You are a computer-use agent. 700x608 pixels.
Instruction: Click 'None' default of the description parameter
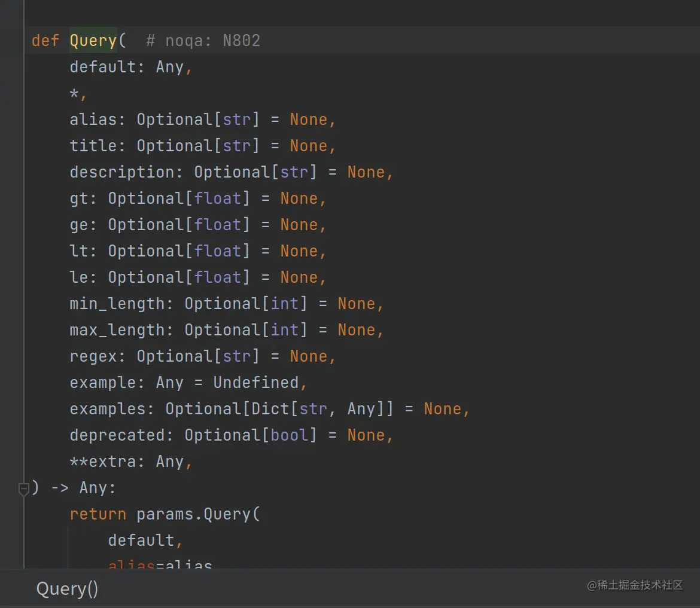(x=366, y=172)
